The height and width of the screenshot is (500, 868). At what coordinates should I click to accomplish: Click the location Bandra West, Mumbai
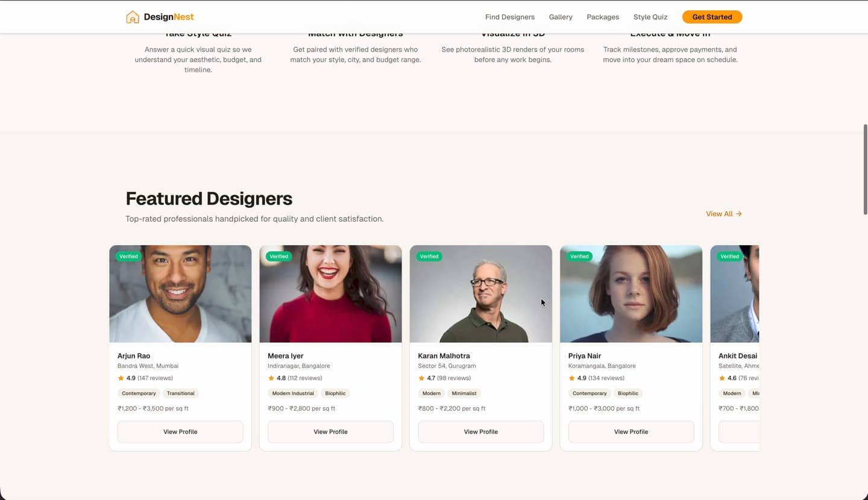pos(148,366)
